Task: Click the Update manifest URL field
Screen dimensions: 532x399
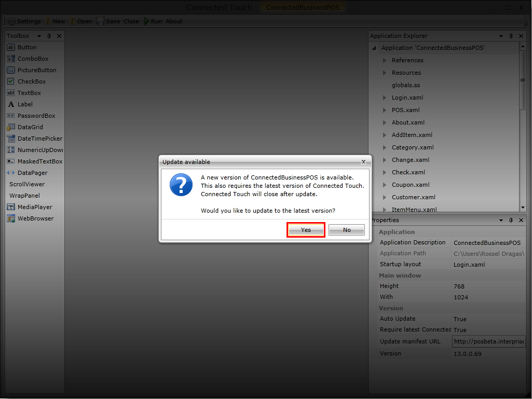Action: point(488,341)
